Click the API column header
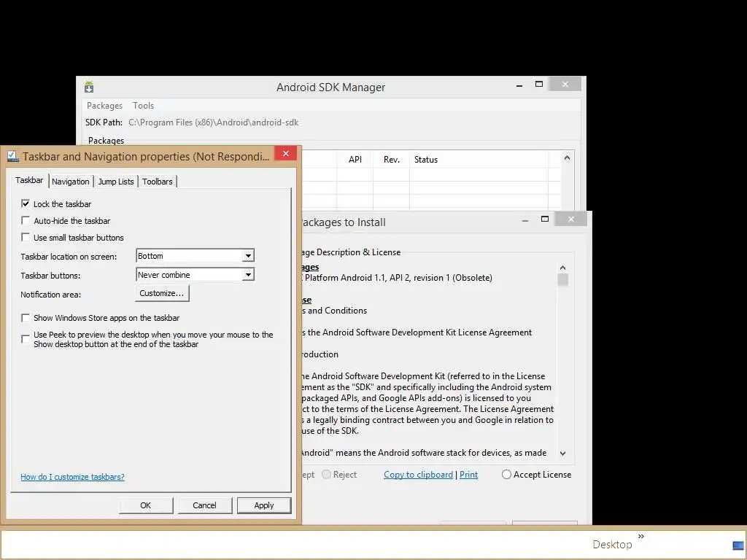The height and width of the screenshot is (560, 747). [x=355, y=160]
